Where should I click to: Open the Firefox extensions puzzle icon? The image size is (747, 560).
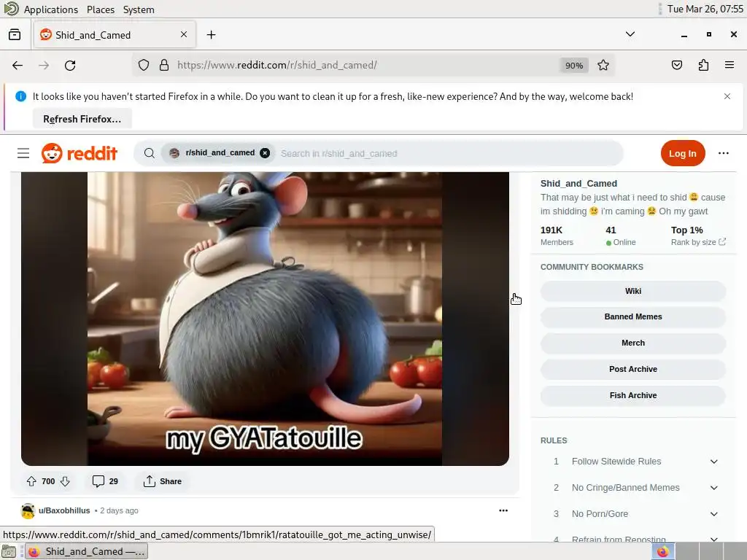pyautogui.click(x=703, y=65)
